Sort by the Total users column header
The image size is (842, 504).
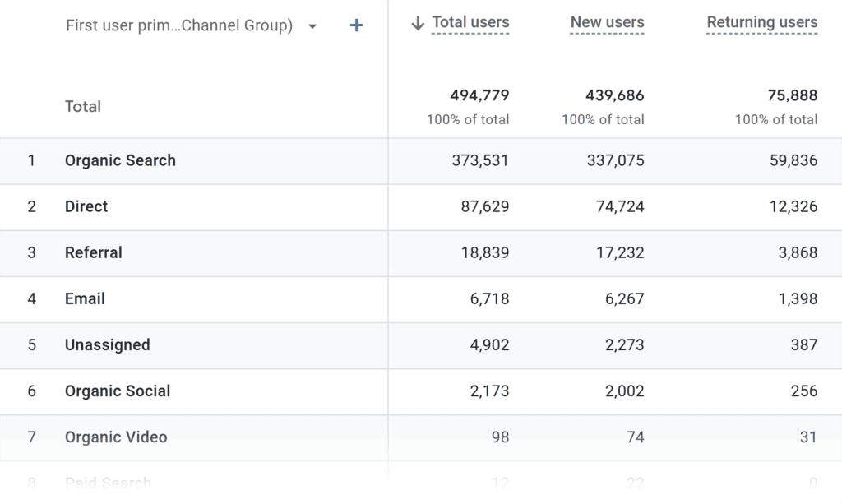[x=470, y=23]
